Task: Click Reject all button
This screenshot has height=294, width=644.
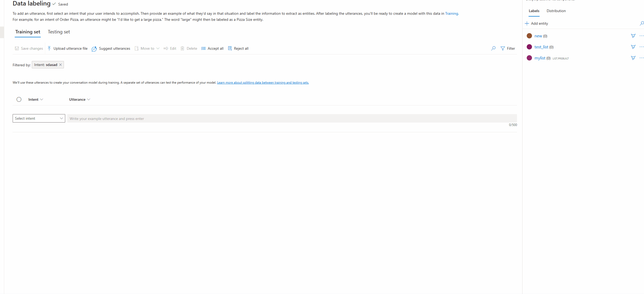Action: (238, 48)
